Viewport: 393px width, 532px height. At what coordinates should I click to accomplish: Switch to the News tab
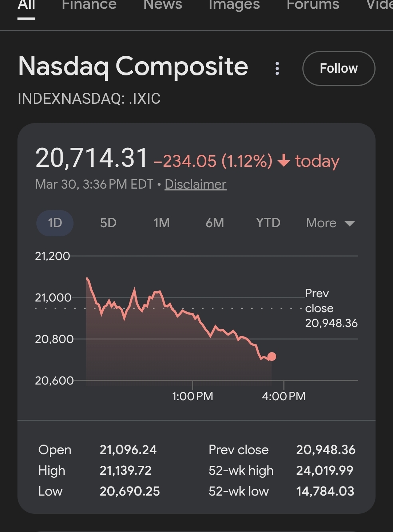[163, 5]
